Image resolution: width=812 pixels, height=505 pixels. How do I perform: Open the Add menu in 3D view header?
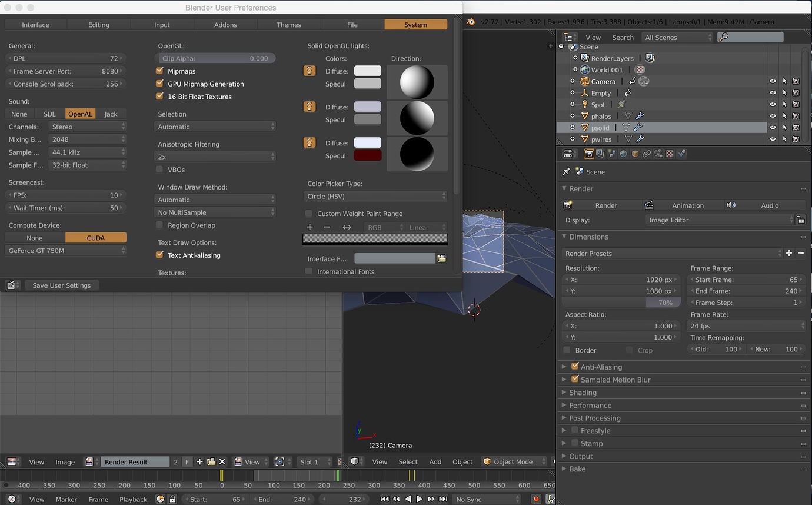[x=435, y=462]
